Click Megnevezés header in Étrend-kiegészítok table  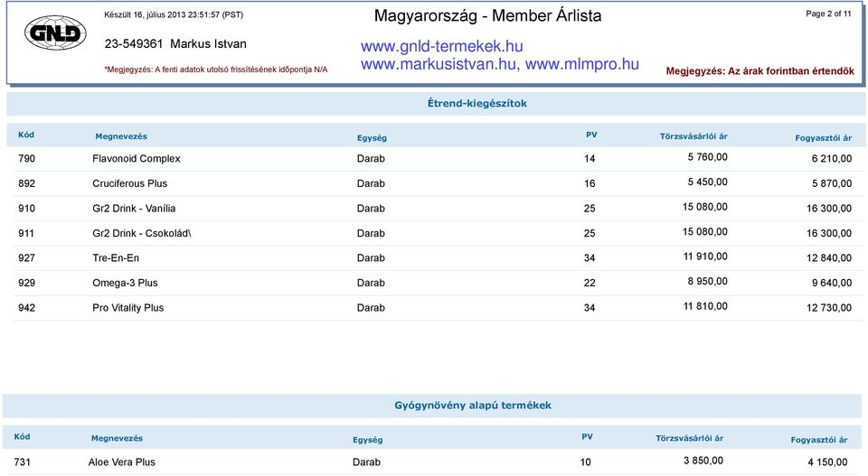[121, 136]
